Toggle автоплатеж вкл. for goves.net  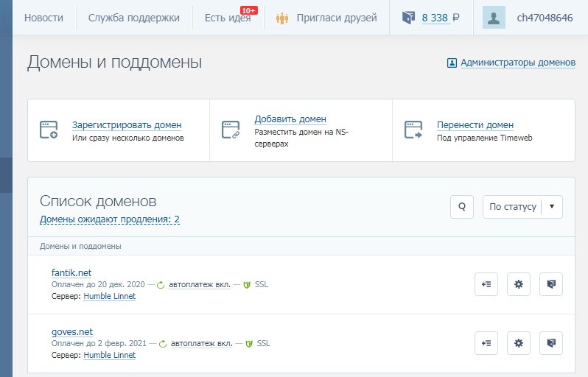click(201, 343)
